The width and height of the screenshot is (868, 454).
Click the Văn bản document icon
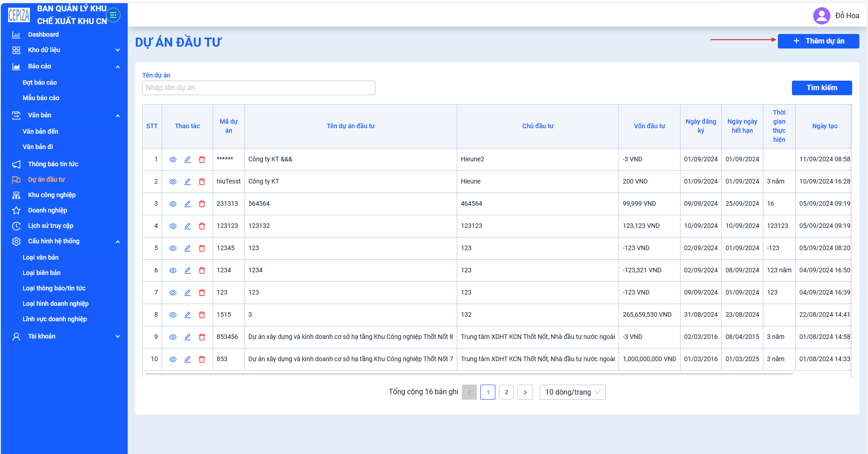click(16, 116)
